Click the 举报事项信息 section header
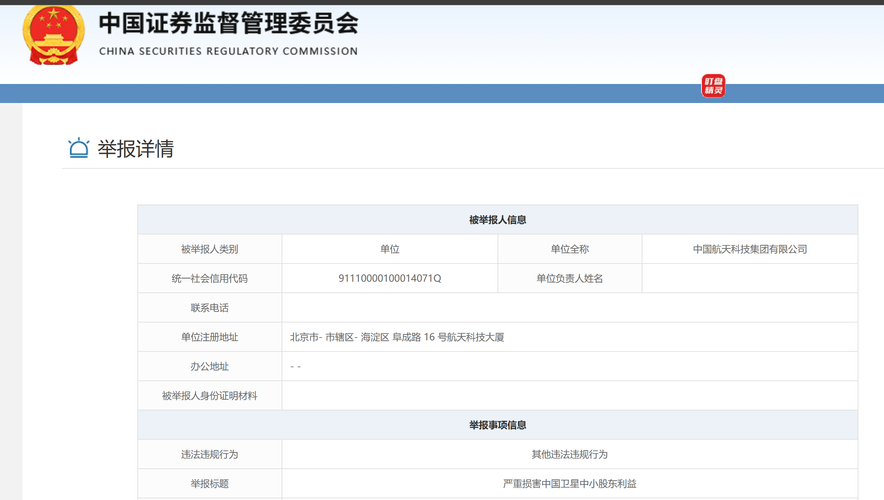 497,425
